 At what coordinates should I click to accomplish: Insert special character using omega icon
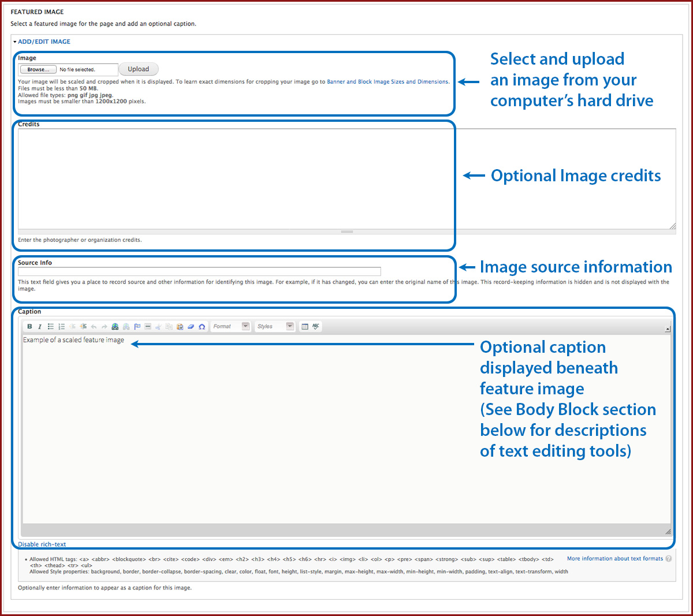[x=202, y=327]
